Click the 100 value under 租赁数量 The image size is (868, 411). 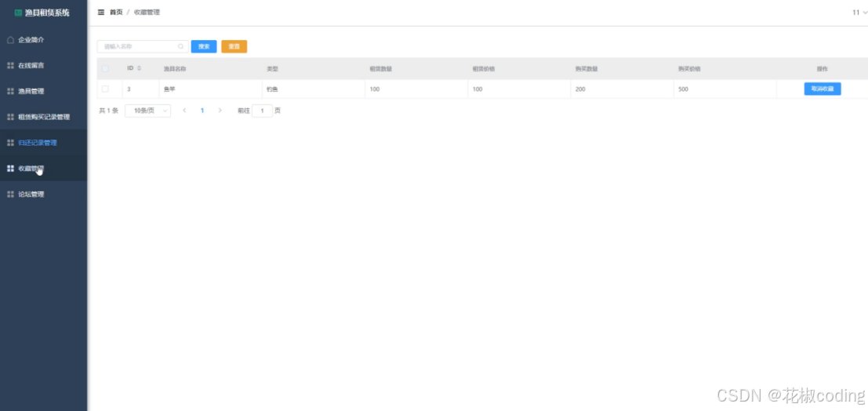tap(375, 89)
